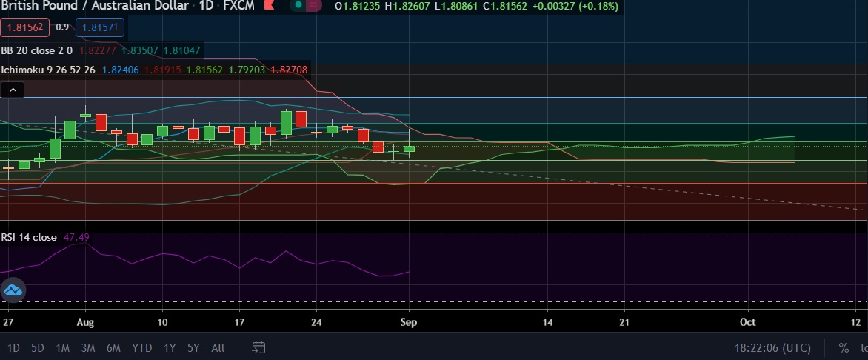Click the blue buy price button 1.81571
The image size is (868, 360).
tap(100, 27)
